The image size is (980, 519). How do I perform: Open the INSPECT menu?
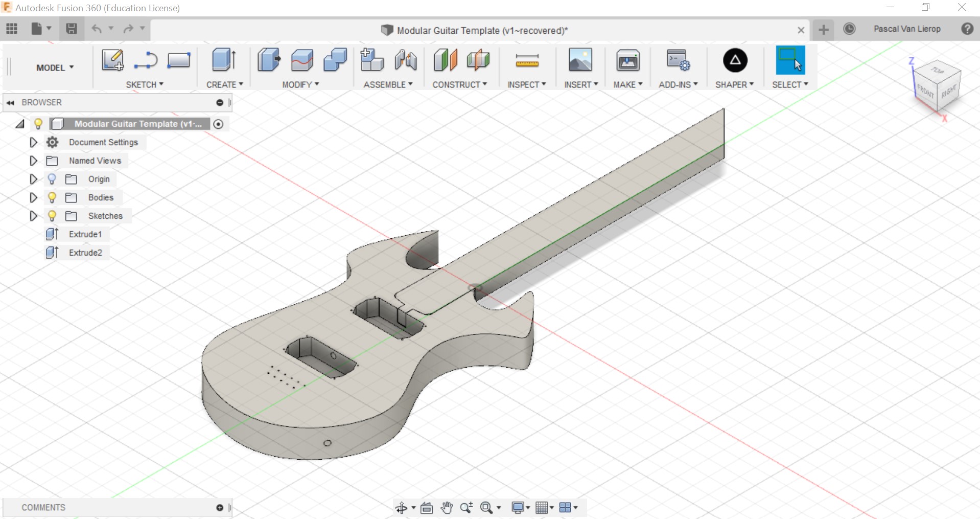coord(526,84)
